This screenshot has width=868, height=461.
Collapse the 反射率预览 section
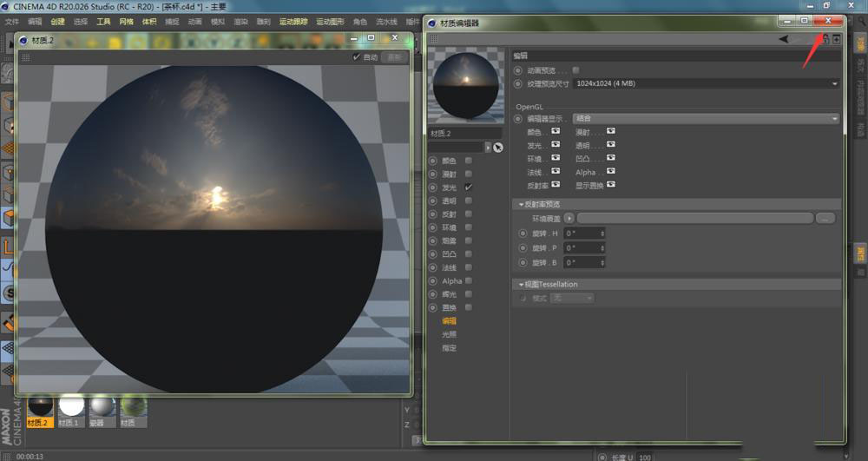(x=521, y=204)
